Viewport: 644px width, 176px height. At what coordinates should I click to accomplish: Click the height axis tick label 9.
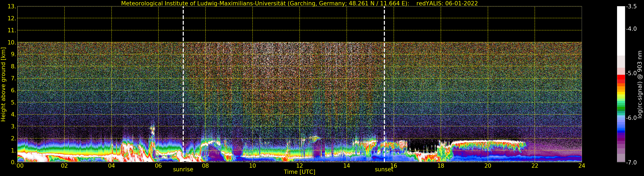click(x=13, y=54)
